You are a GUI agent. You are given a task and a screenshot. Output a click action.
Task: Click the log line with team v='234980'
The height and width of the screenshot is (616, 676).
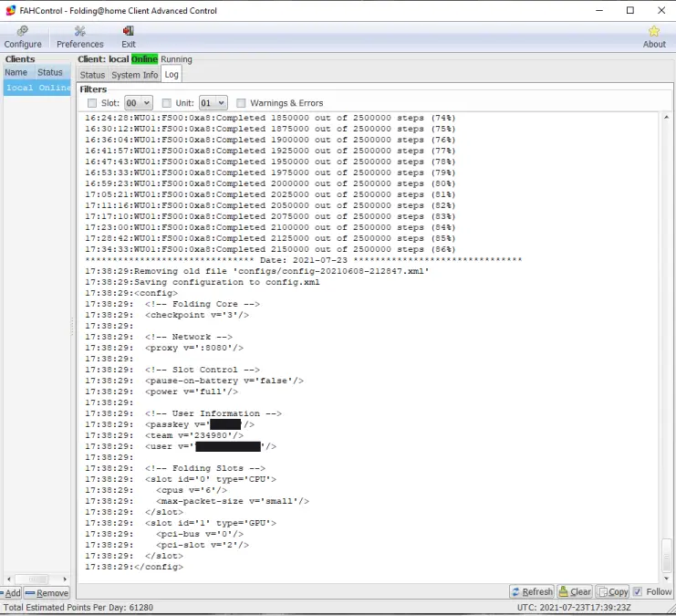coord(164,435)
